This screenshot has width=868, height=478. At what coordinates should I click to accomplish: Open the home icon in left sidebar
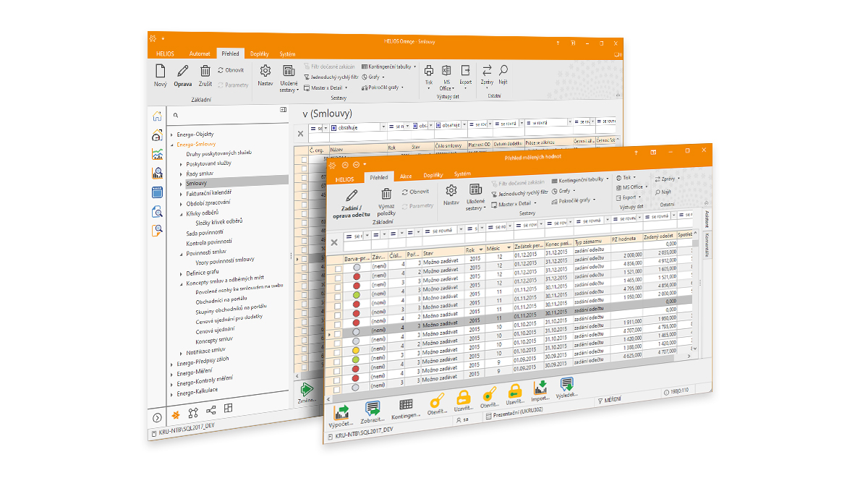point(157,116)
